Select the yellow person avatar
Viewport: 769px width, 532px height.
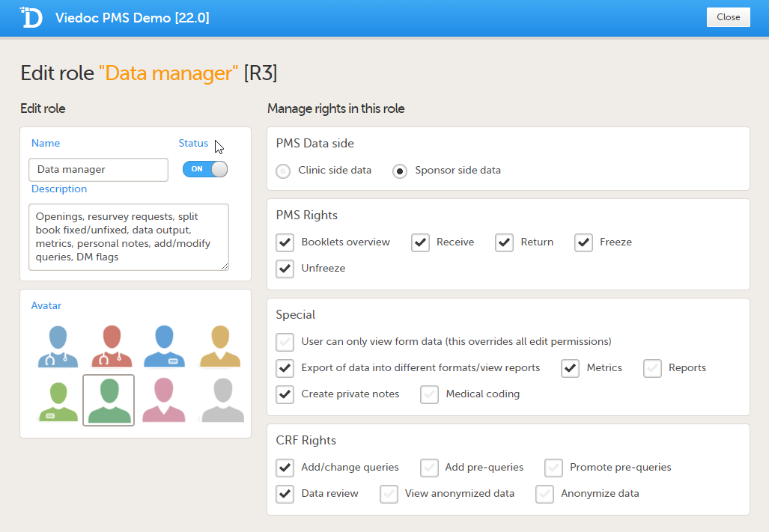[x=219, y=346]
